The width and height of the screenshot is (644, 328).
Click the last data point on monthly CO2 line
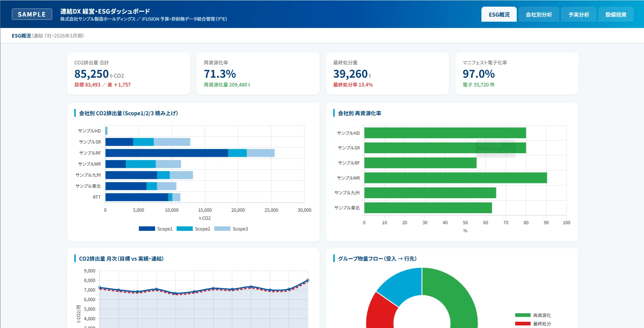point(308,280)
